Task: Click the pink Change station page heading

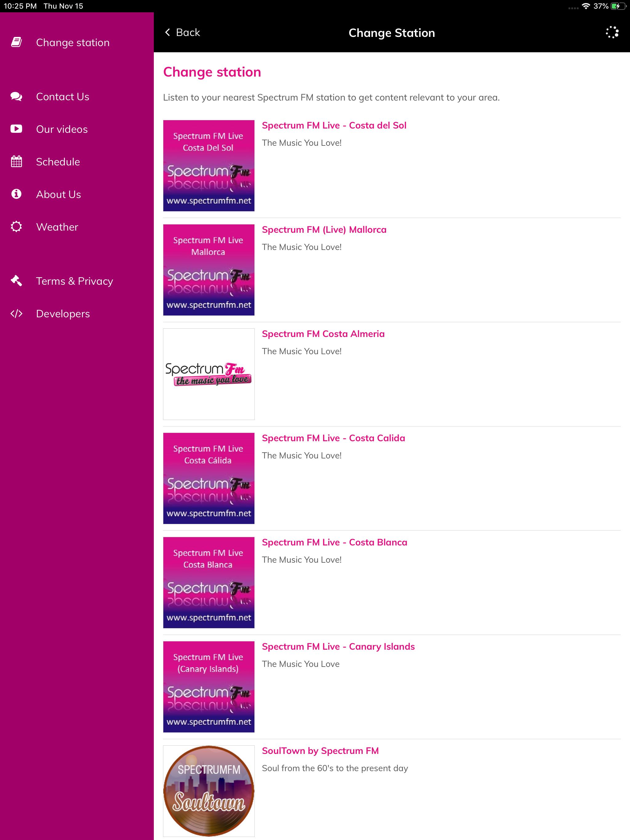Action: coord(212,72)
